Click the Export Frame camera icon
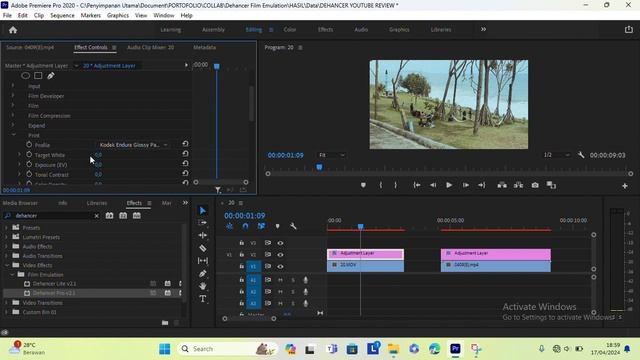640x360 pixels. 535,185
